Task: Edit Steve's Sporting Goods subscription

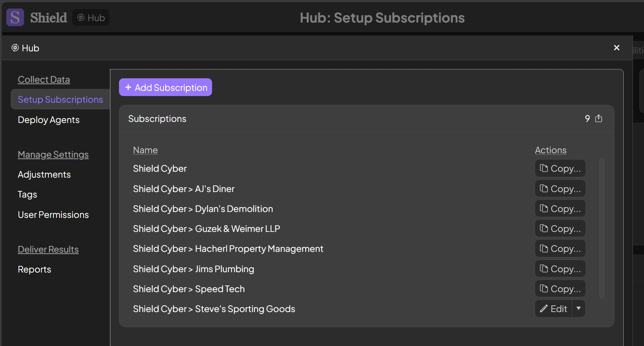Action: (x=553, y=309)
